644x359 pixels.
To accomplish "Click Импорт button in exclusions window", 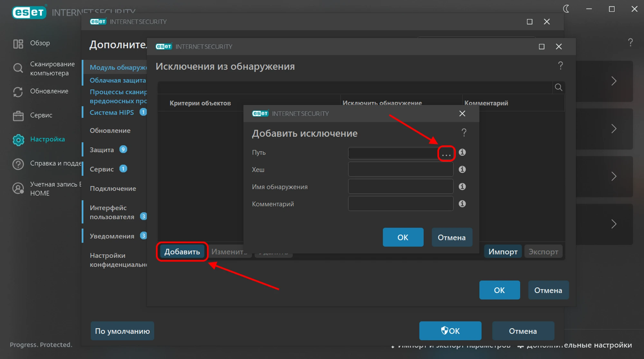I will click(503, 252).
